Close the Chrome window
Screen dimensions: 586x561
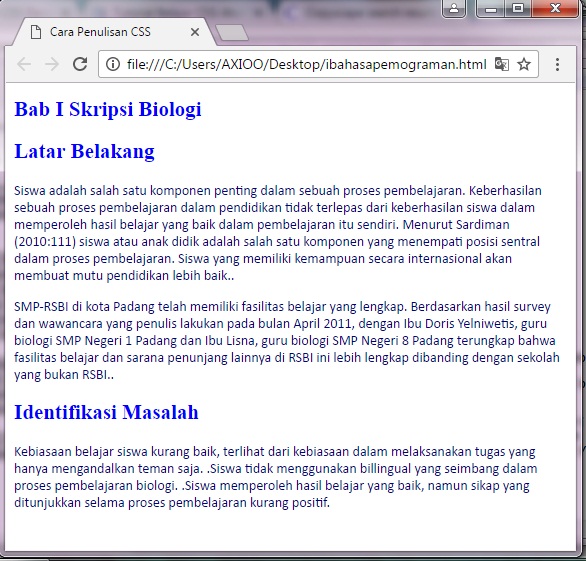(555, 8)
